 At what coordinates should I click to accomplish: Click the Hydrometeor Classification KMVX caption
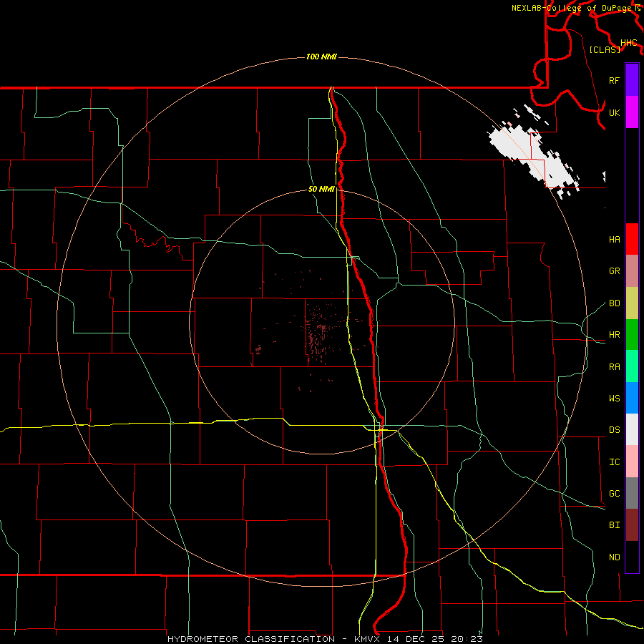pos(325,639)
